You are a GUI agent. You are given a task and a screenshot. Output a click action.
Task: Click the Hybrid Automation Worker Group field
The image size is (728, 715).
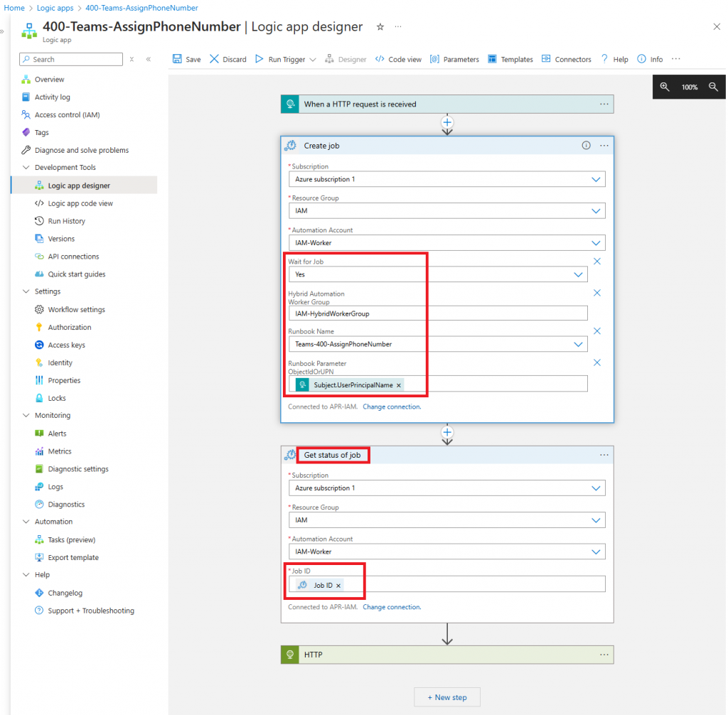pyautogui.click(x=438, y=313)
